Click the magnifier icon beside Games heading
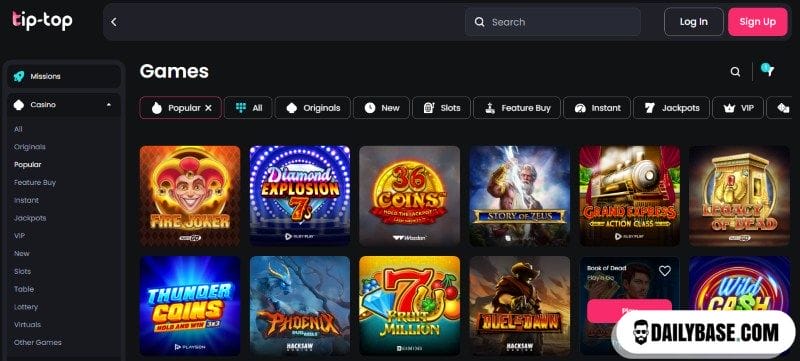 (735, 72)
